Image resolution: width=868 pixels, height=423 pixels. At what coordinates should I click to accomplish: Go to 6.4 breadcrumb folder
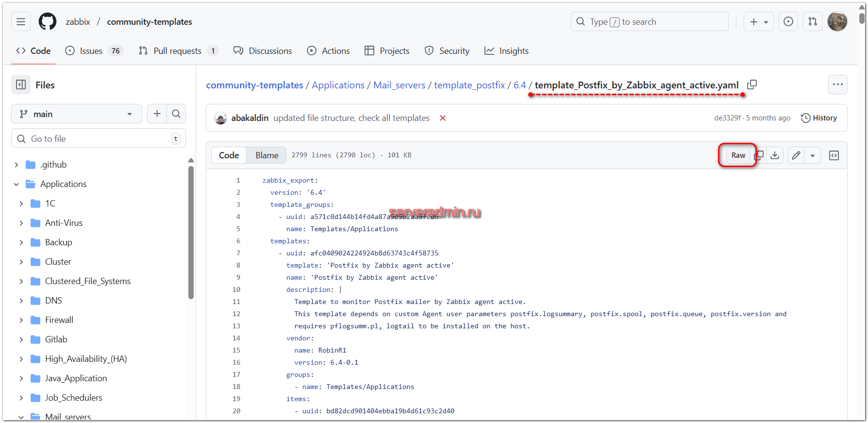point(520,85)
